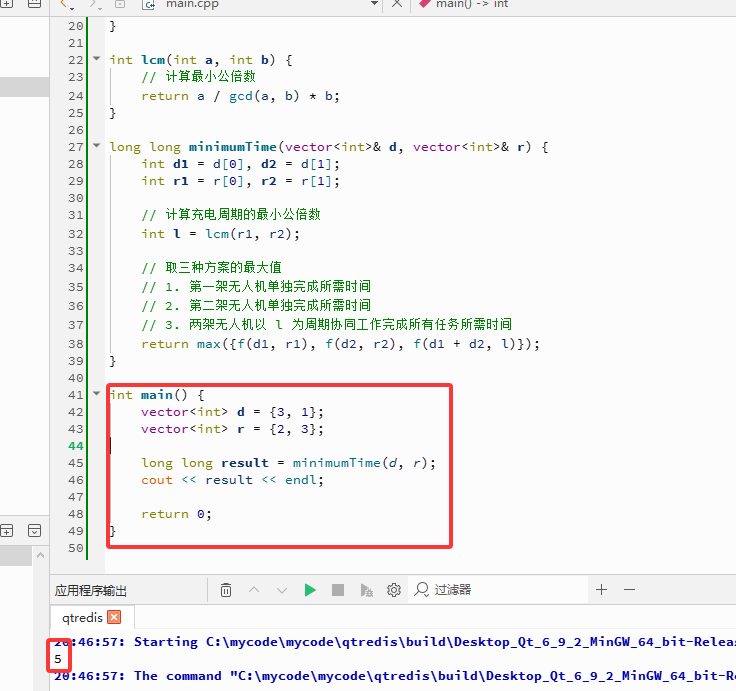The image size is (736, 691).
Task: Click comment '取三种方案的最大值'
Action: (223, 268)
